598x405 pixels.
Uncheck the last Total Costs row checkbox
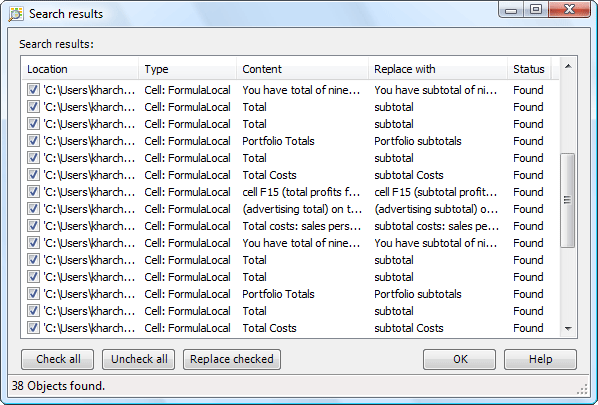tap(33, 328)
